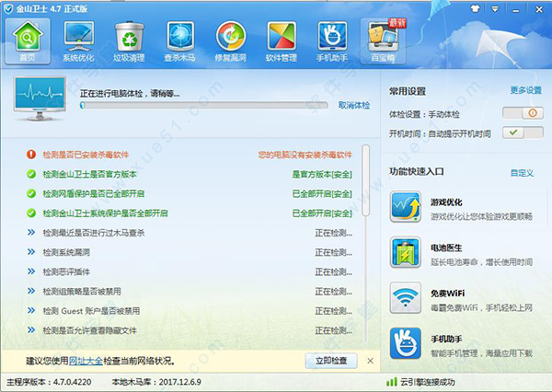Open 系统优化 system optimization
The image size is (552, 392).
click(x=78, y=41)
